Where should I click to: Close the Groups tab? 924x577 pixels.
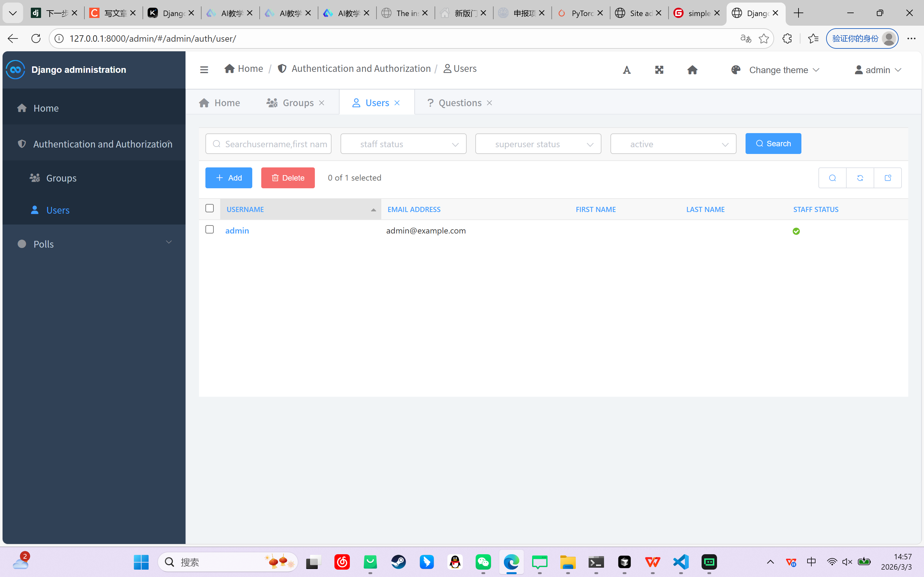click(322, 103)
